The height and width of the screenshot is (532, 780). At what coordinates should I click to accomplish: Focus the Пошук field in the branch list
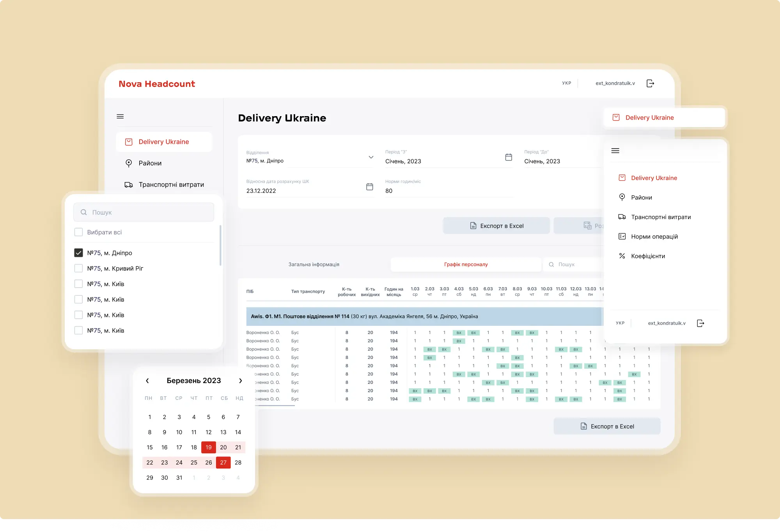coord(144,212)
